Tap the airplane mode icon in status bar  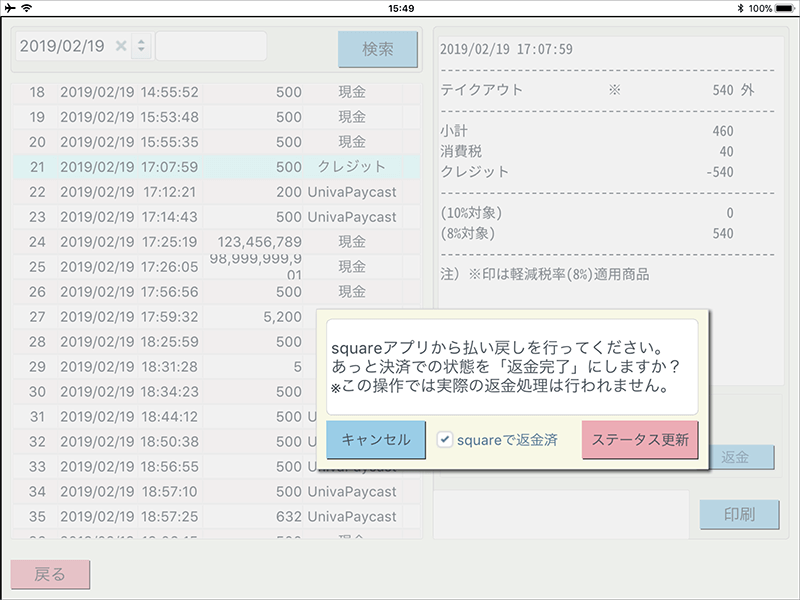tap(10, 7)
